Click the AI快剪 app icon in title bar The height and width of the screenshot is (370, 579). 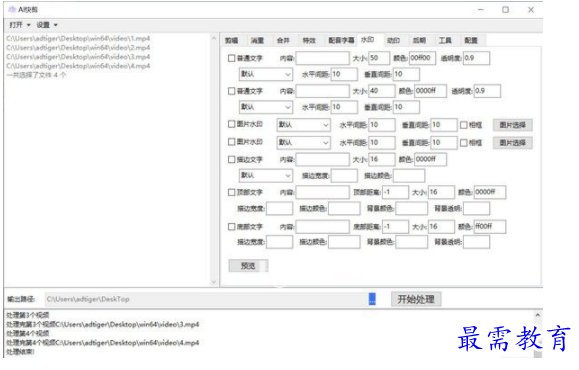click(x=12, y=9)
